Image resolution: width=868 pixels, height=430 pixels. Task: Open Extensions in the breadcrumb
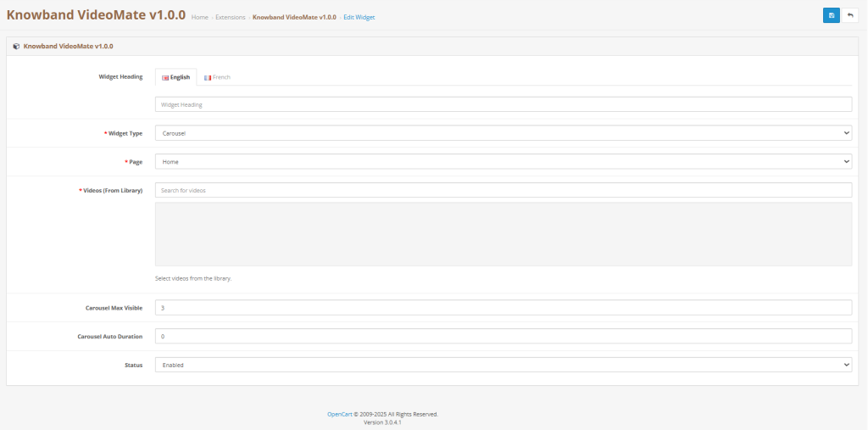231,18
